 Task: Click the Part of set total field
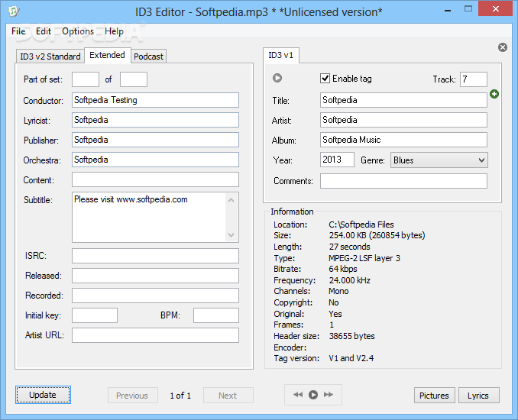click(x=134, y=79)
